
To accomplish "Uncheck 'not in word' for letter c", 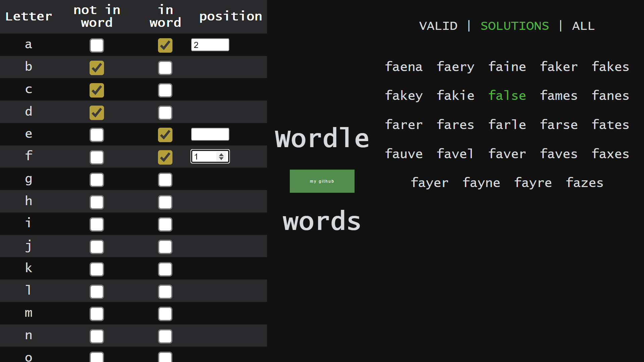I will coord(97,90).
